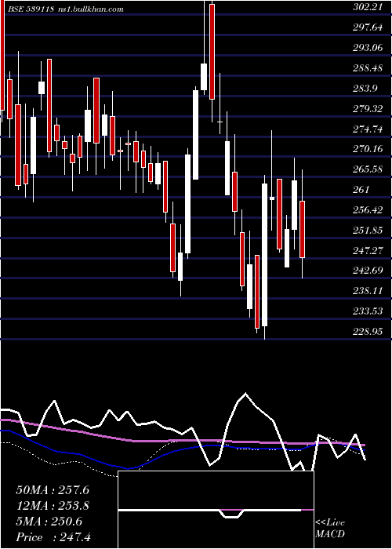The width and height of the screenshot is (392, 549).
Task: Click the 12MA : 253.8 readout
Action: (53, 506)
